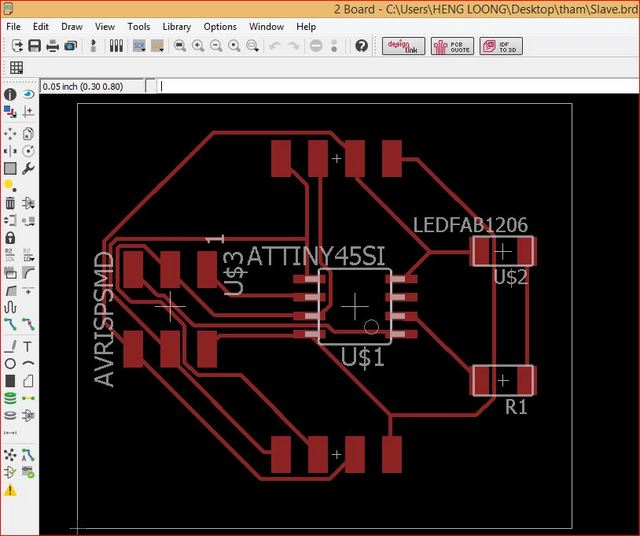The width and height of the screenshot is (640, 536).
Task: Open the Tools menu
Action: 139,27
